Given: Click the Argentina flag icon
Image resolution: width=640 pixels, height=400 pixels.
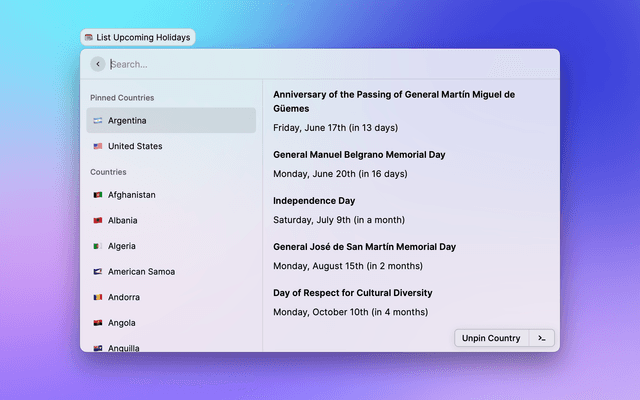Looking at the screenshot, I should click(x=98, y=121).
